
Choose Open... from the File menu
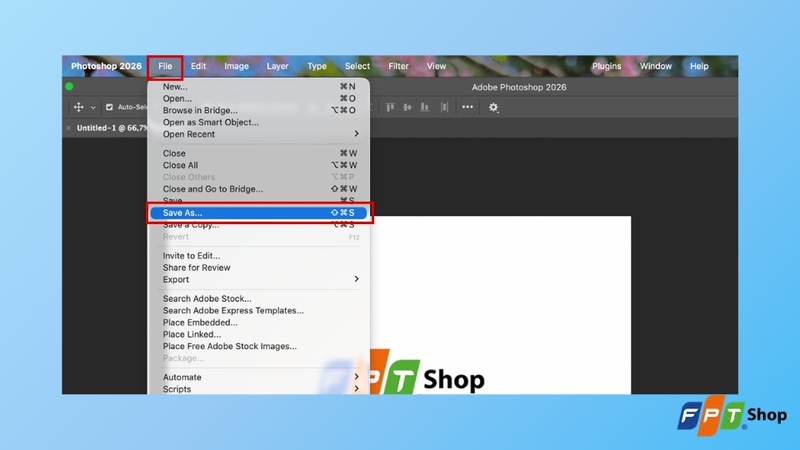(x=259, y=98)
